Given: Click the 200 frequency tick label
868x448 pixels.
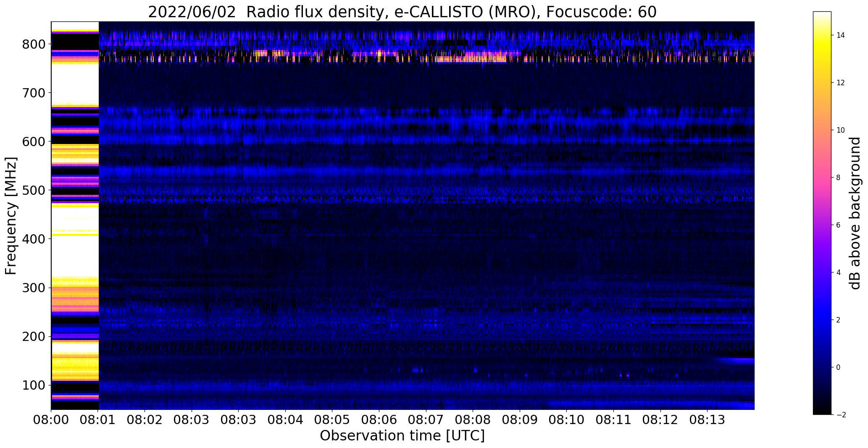Looking at the screenshot, I should pos(34,336).
